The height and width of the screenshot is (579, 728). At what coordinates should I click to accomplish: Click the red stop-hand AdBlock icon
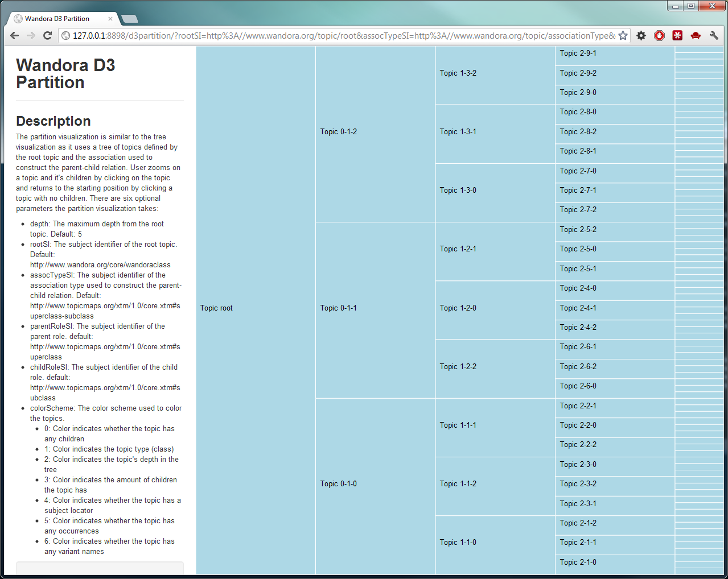[x=659, y=35]
